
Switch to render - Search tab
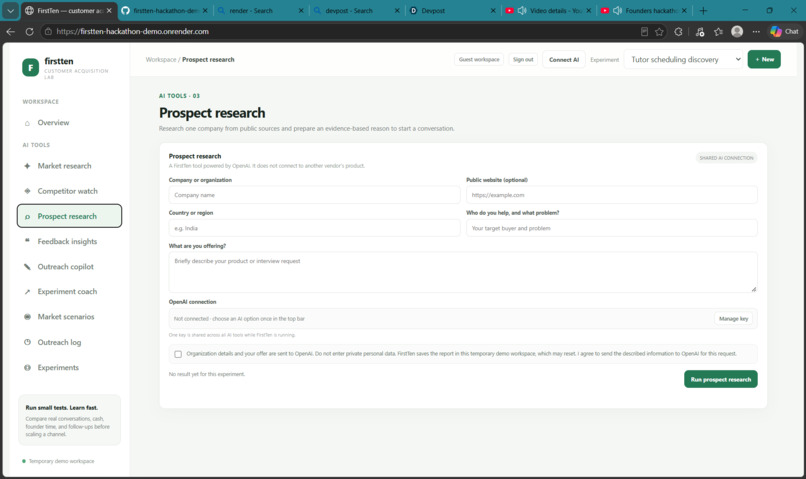pos(261,10)
